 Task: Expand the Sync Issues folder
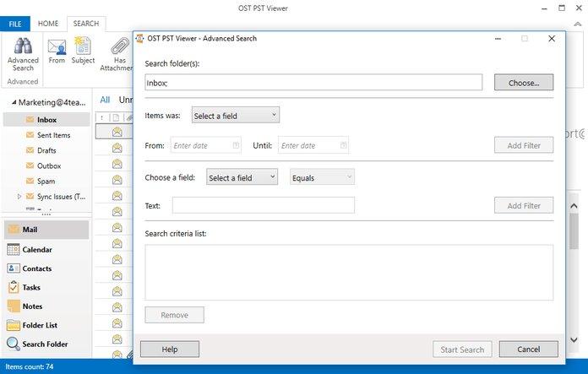(x=19, y=197)
